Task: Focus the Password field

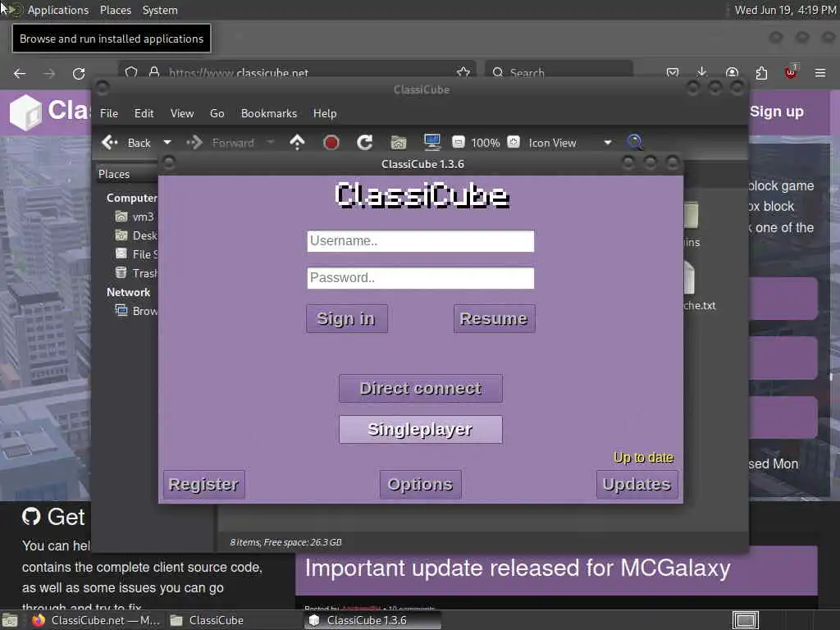Action: pos(421,278)
